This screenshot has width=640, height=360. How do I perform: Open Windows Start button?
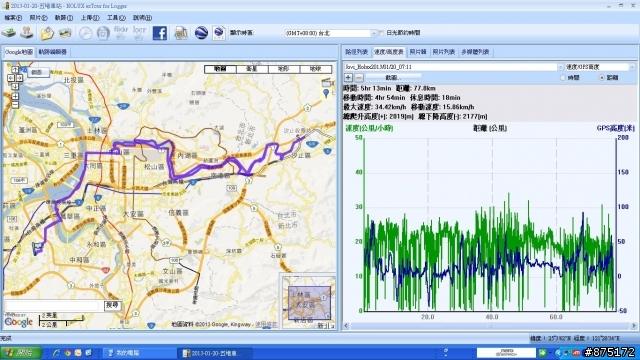point(21,353)
